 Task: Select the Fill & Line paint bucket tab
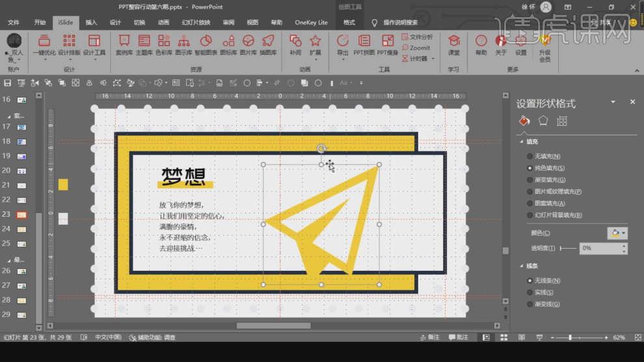524,121
